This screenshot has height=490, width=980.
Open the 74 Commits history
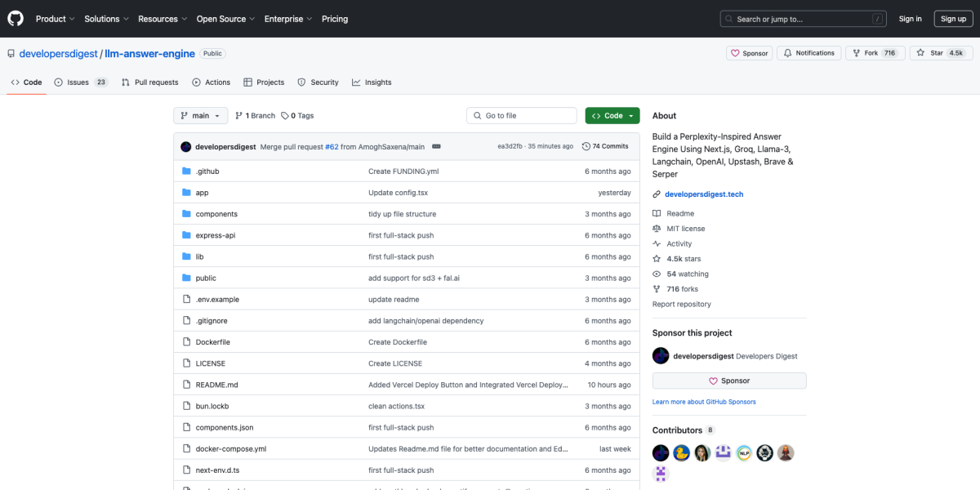pyautogui.click(x=605, y=146)
